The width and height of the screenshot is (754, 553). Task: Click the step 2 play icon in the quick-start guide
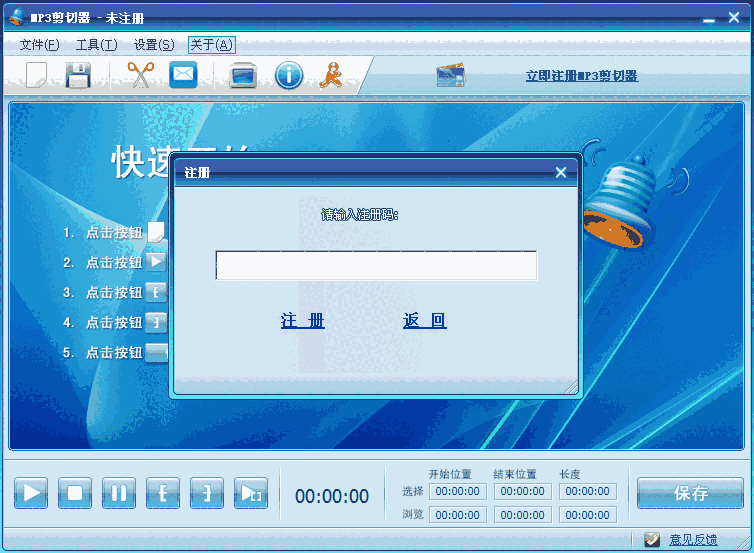point(156,262)
